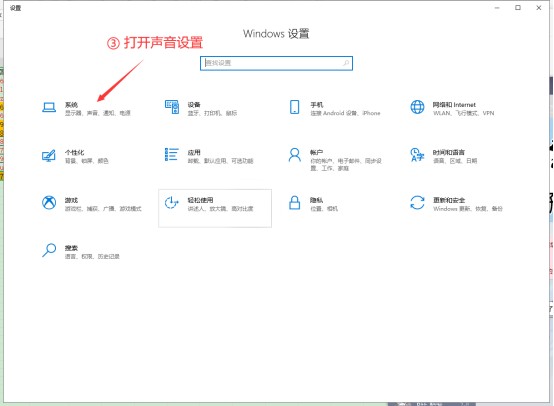Open the 轻松使用 (Ease of Access) icon

tap(172, 202)
